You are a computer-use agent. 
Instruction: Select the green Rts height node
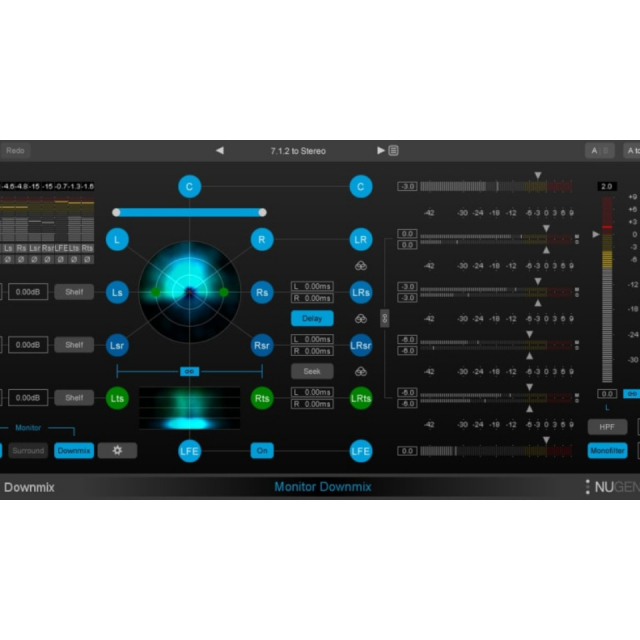coord(262,398)
